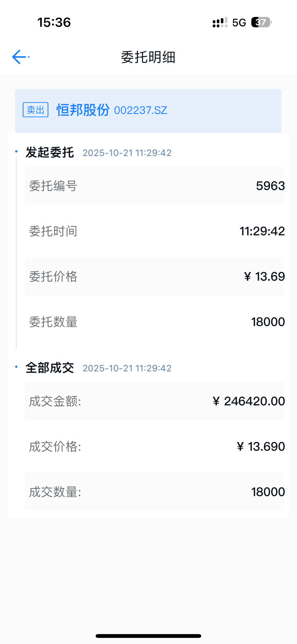
Task: Tap the 卖出 sell tag
Action: click(36, 110)
